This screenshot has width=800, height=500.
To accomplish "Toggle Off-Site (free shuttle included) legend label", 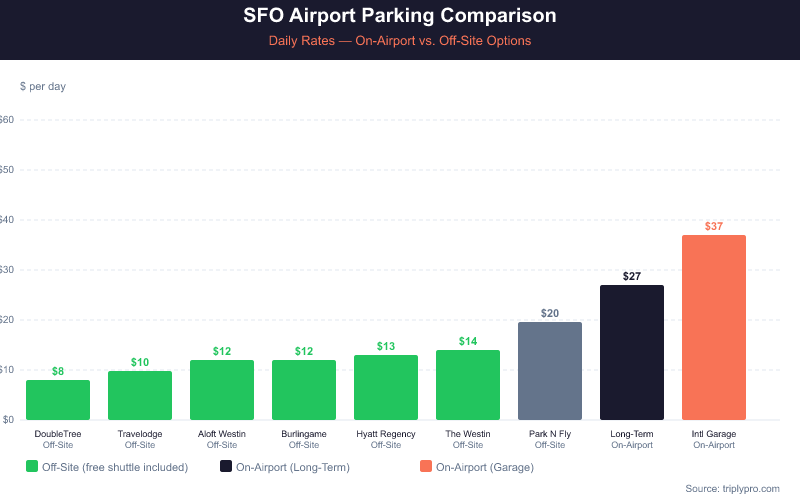I will (x=115, y=466).
